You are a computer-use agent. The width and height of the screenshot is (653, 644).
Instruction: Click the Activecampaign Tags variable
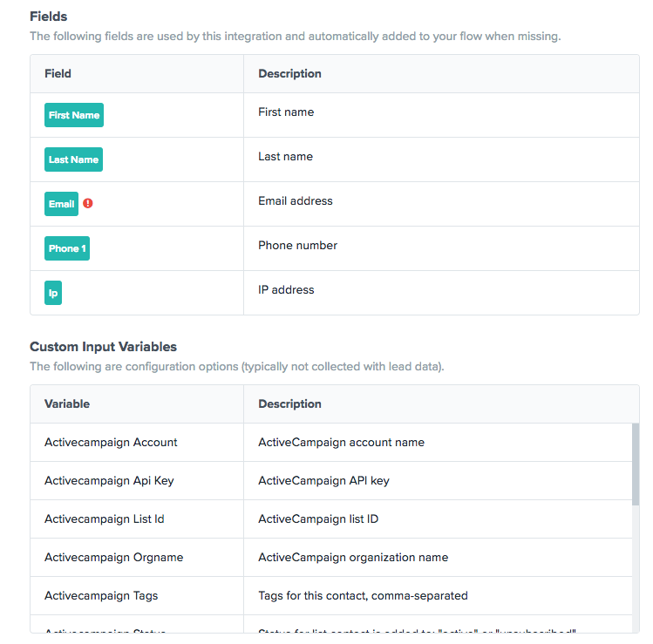(x=101, y=595)
